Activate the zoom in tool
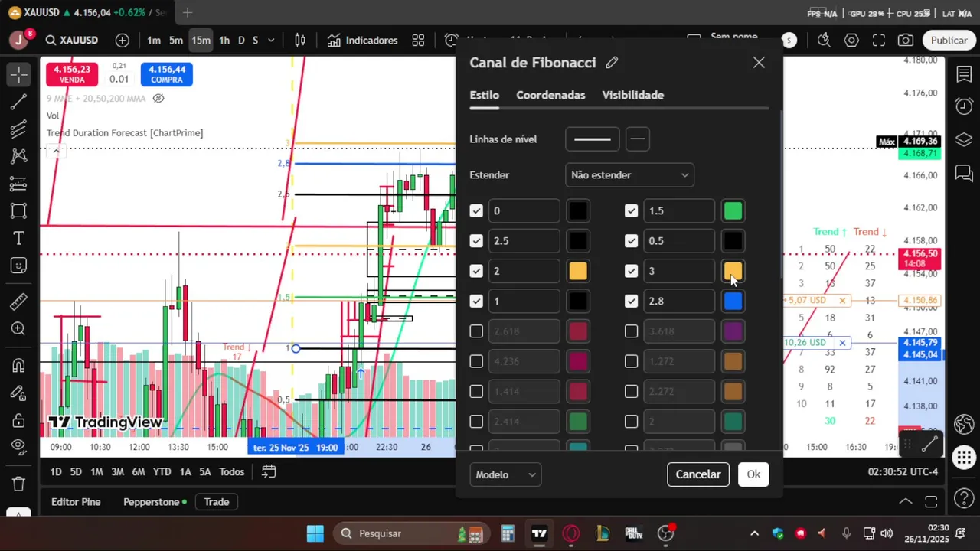This screenshot has width=980, height=551. tap(18, 329)
